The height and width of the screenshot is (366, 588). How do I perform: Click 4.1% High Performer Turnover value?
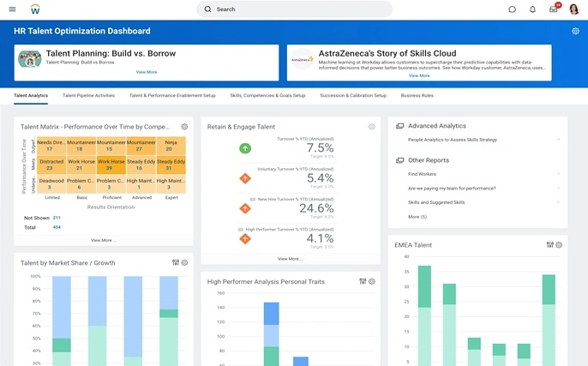click(320, 238)
